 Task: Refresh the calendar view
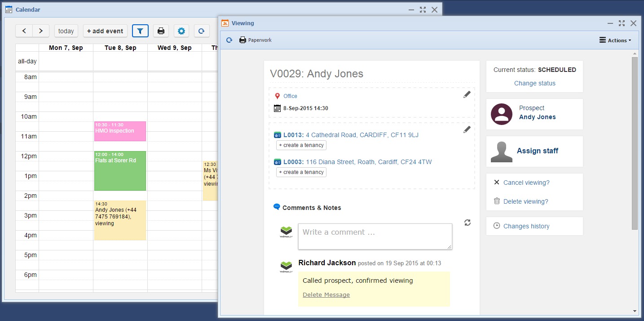click(x=202, y=31)
